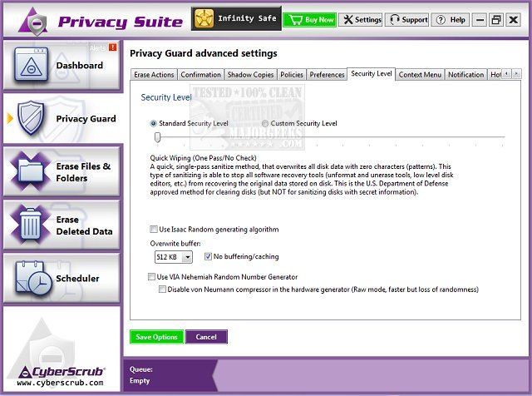Click the CyberScrub logo at bottom left

(x=61, y=372)
